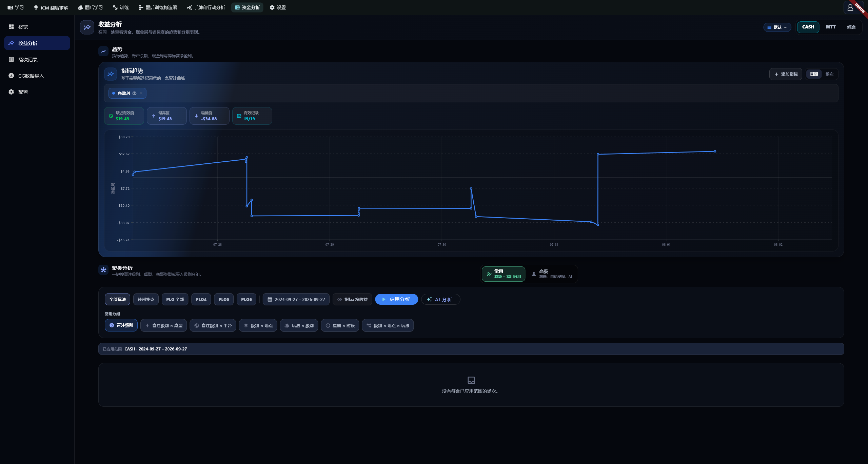Click the 聚类分析 section icon
The image size is (868, 464).
click(x=103, y=270)
